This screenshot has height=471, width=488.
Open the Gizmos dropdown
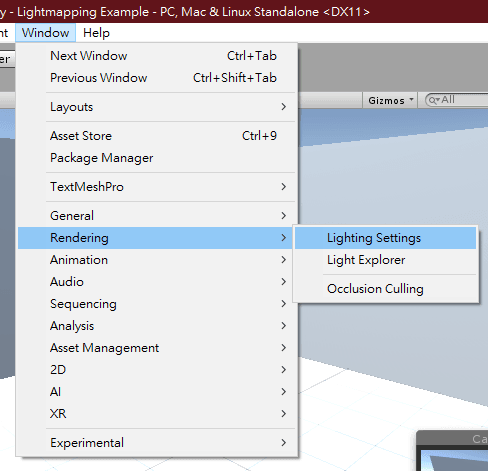coord(390,100)
